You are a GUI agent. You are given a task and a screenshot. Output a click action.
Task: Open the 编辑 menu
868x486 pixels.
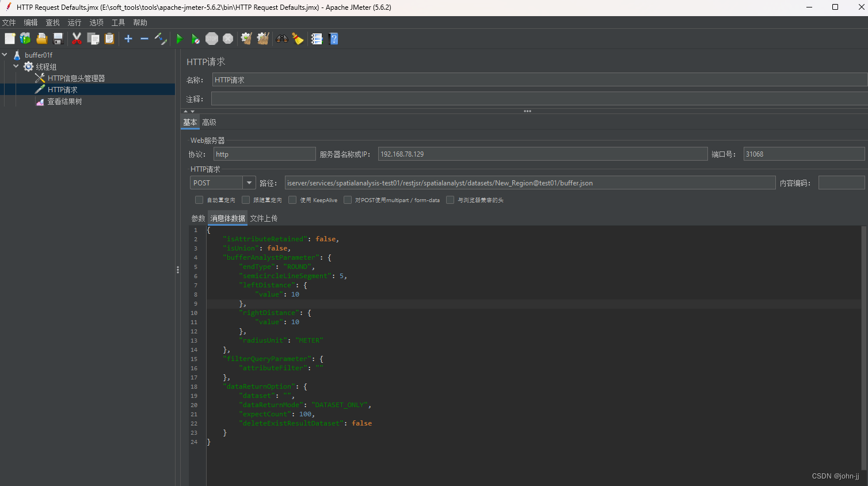31,22
